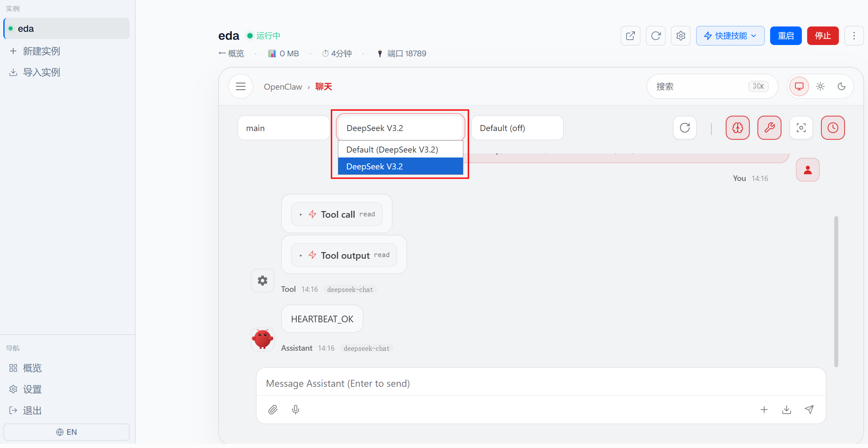Open the hamburger navigation menu
Image resolution: width=868 pixels, height=448 pixels.
tap(241, 86)
